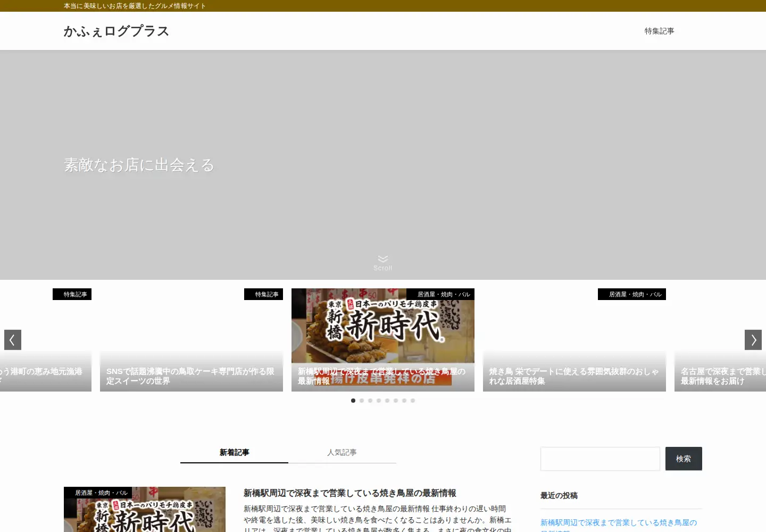
Task: Pick the fifth carousel pagination dot
Action: click(387, 401)
